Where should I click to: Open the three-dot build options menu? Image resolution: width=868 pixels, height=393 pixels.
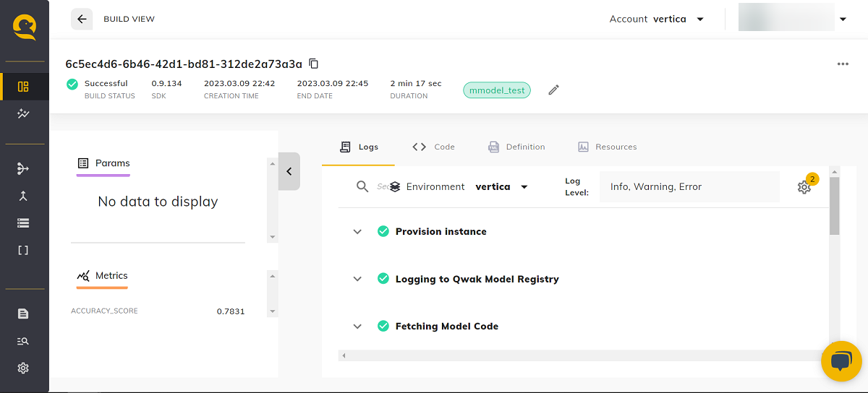point(843,64)
